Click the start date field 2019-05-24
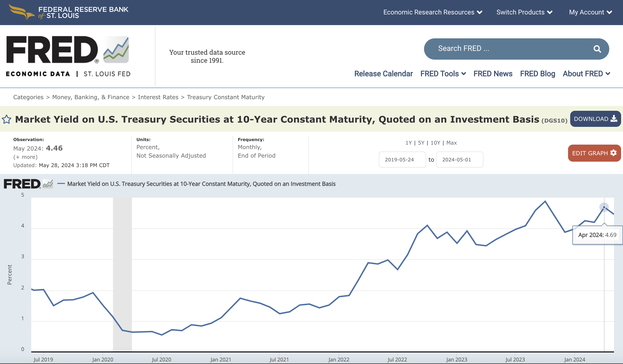 click(402, 160)
